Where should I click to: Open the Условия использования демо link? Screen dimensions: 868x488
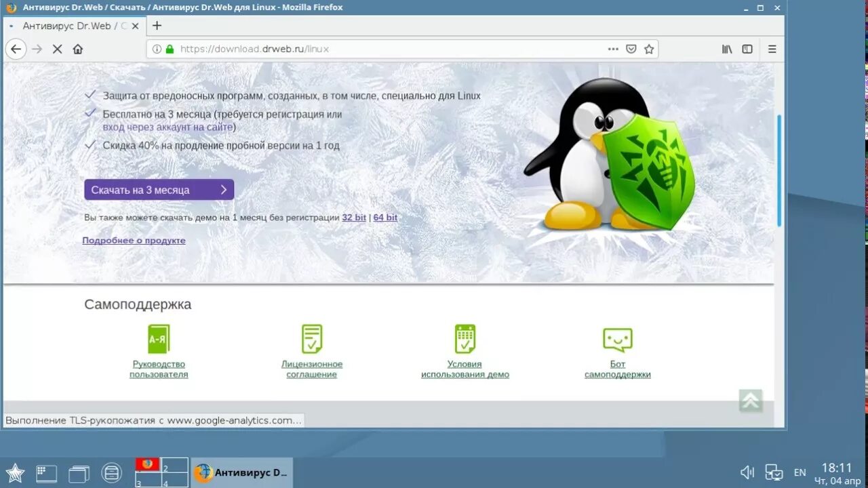click(465, 369)
